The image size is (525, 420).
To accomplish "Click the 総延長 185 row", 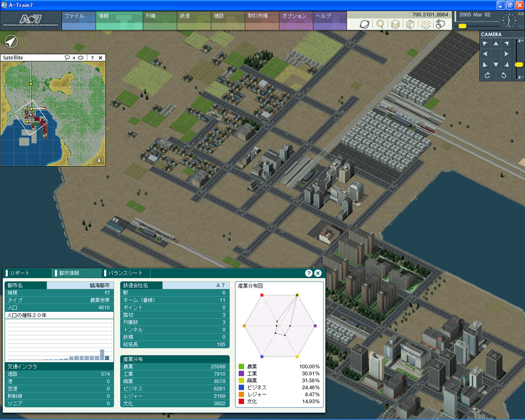I will tap(174, 344).
